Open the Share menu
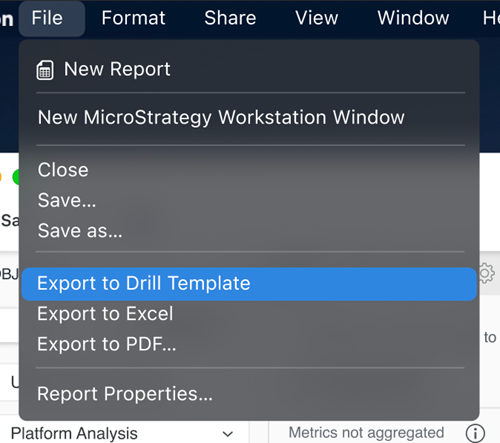Image resolution: width=500 pixels, height=443 pixels. click(x=230, y=18)
